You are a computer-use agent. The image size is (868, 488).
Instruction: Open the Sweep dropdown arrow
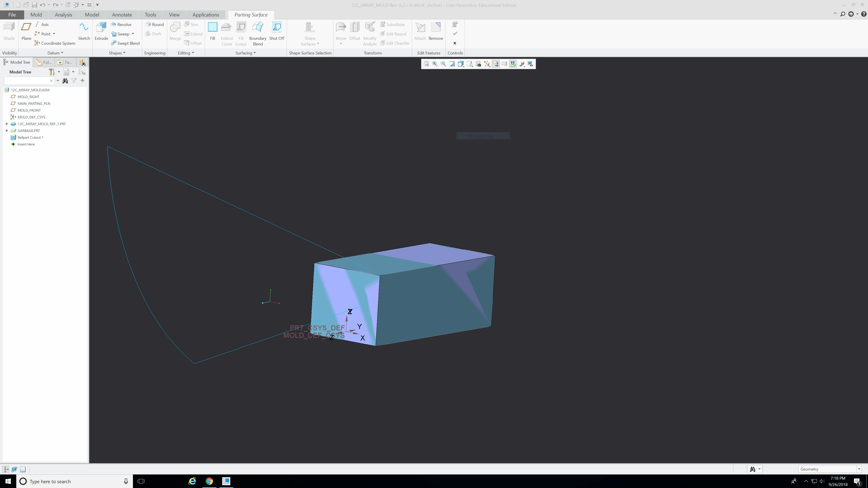133,34
